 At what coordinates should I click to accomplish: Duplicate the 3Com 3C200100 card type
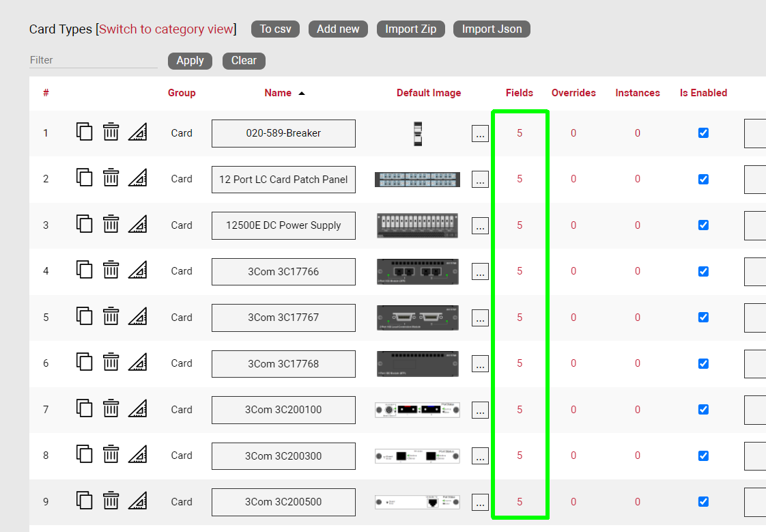(x=84, y=409)
